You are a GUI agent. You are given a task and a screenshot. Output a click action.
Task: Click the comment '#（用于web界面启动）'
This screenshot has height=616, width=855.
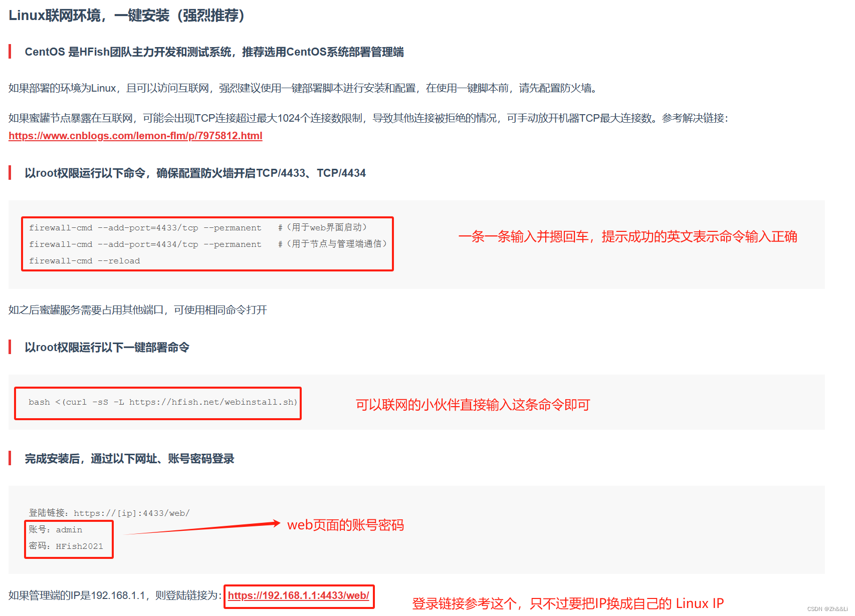pos(323,227)
